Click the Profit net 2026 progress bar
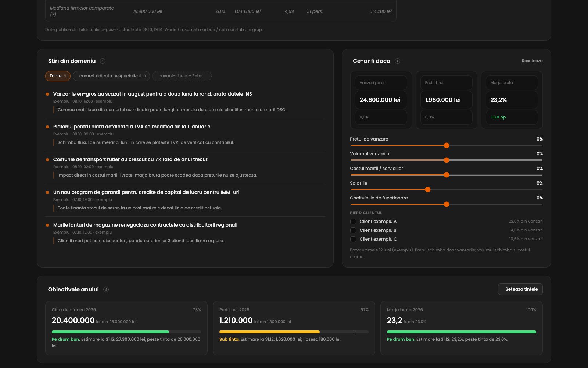The height and width of the screenshot is (368, 588). [294, 332]
